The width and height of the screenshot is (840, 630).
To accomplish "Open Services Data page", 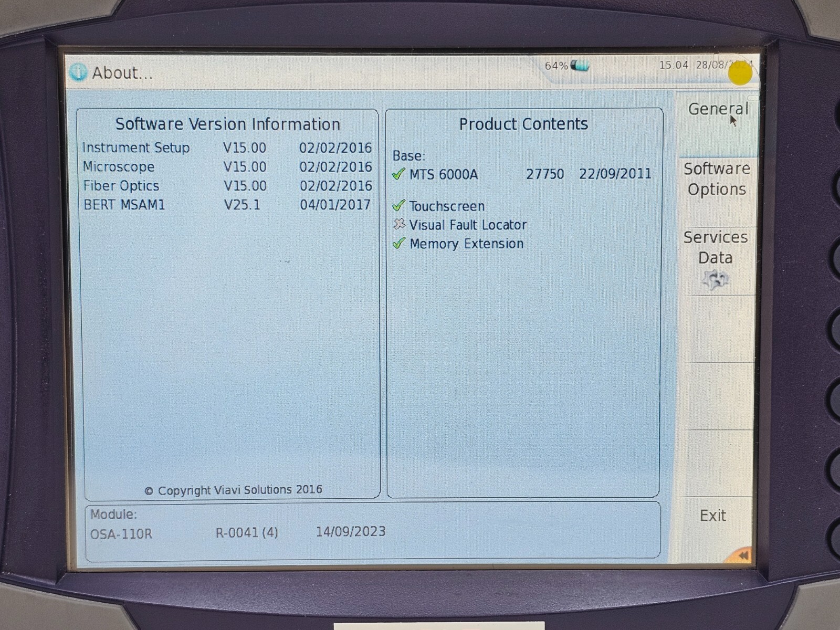I will pos(716,261).
